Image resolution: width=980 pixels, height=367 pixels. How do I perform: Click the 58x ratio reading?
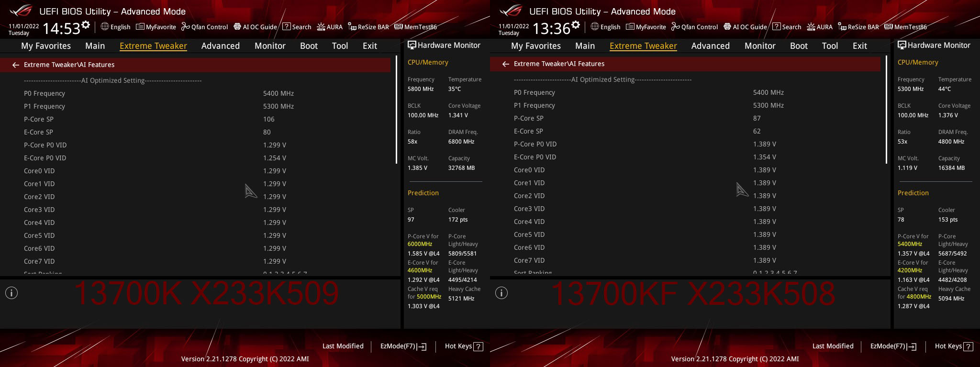(412, 142)
